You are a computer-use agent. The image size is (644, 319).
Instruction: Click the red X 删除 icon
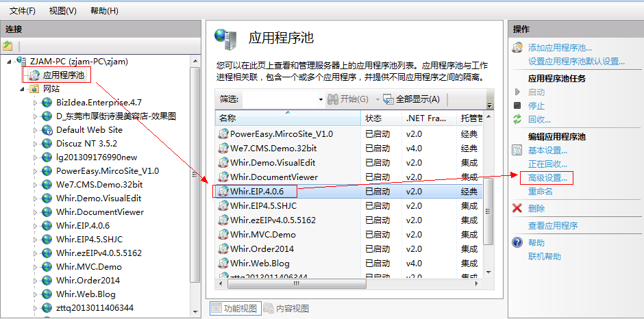point(518,208)
